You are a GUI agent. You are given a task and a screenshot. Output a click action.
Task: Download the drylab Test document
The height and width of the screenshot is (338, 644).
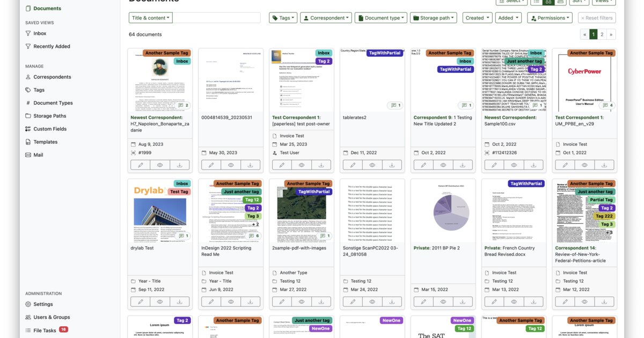[x=179, y=302]
